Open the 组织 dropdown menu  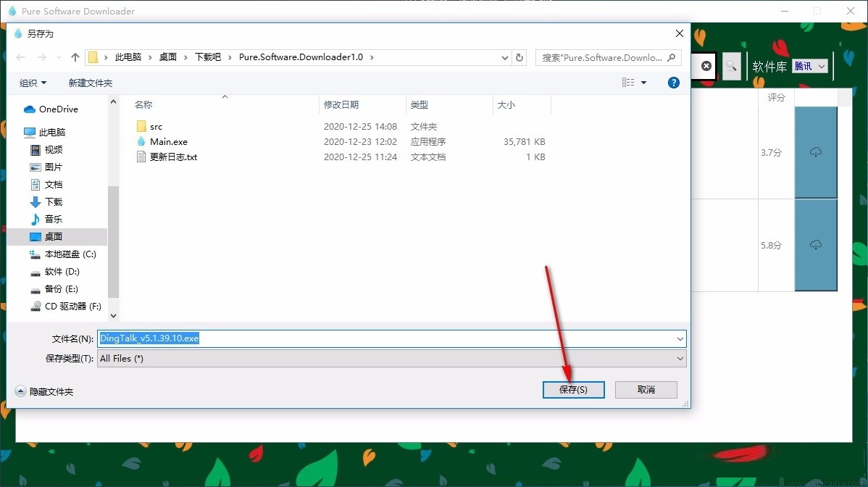point(32,83)
